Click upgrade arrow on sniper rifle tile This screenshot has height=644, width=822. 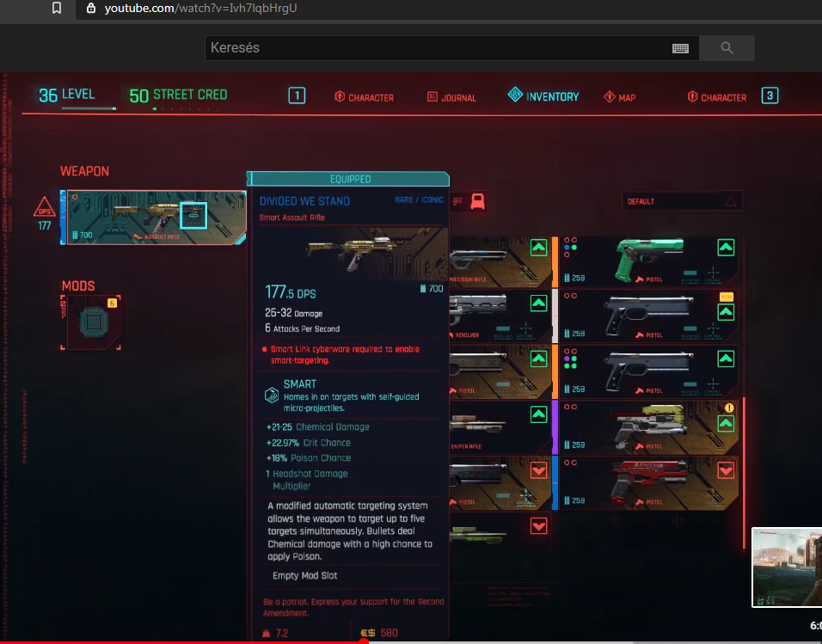click(538, 414)
